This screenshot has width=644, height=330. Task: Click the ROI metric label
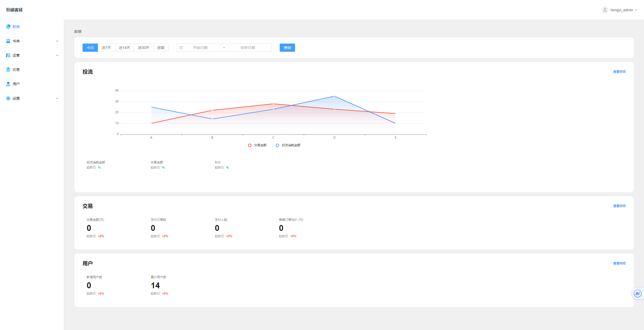[x=218, y=162]
